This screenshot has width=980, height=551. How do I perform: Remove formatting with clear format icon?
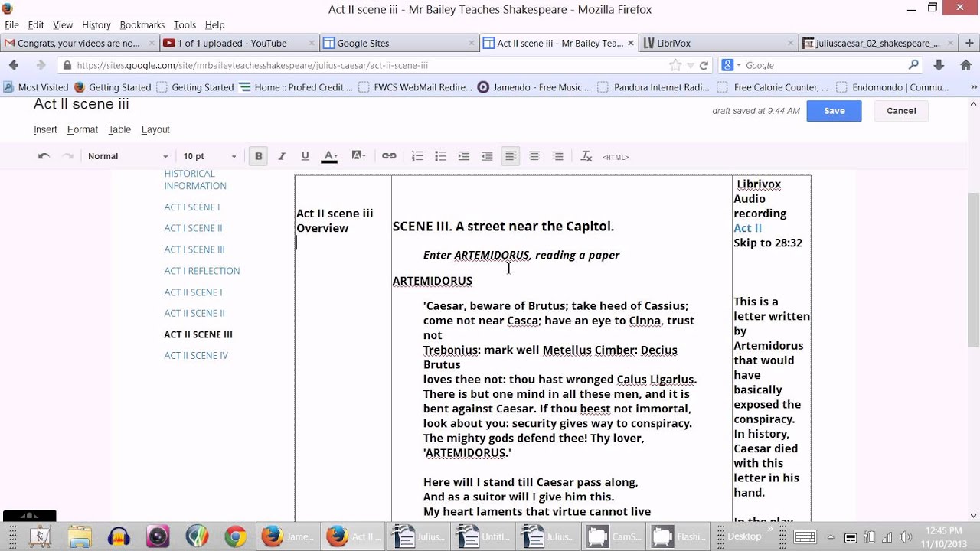click(586, 156)
